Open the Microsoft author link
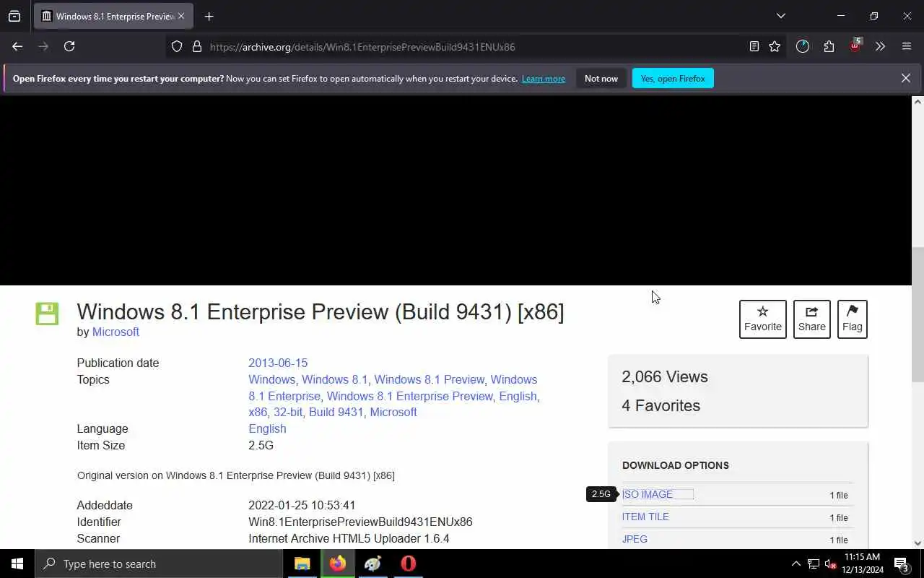The width and height of the screenshot is (924, 578). tap(115, 332)
